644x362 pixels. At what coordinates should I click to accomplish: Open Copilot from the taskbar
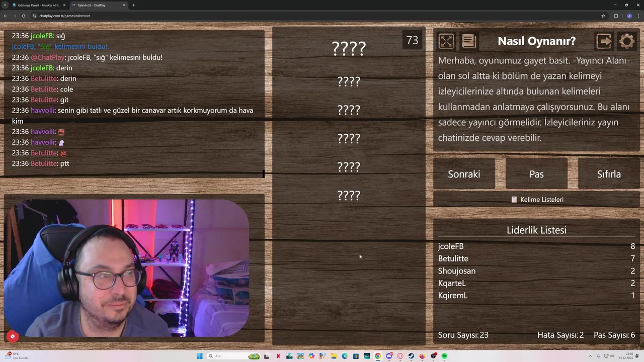(x=311, y=356)
